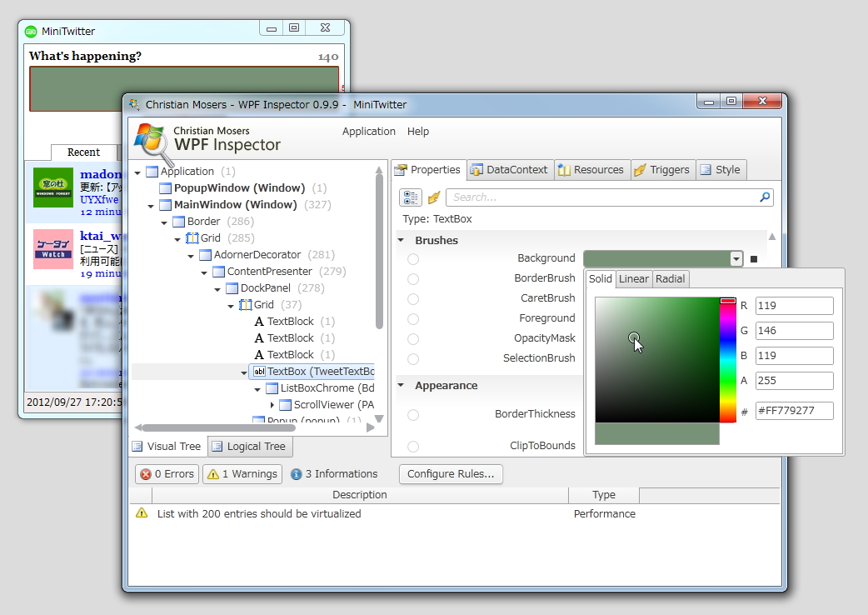The image size is (868, 615).
Task: Collapse the MainWindow (Window) node
Action: point(151,206)
